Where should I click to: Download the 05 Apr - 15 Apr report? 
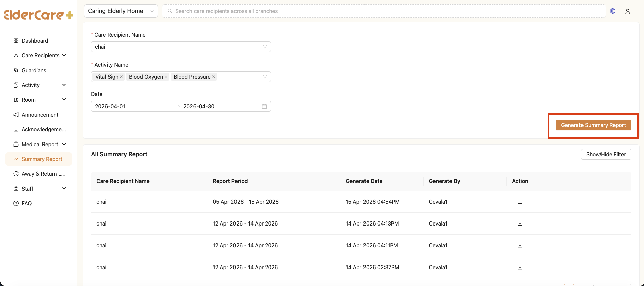(520, 202)
